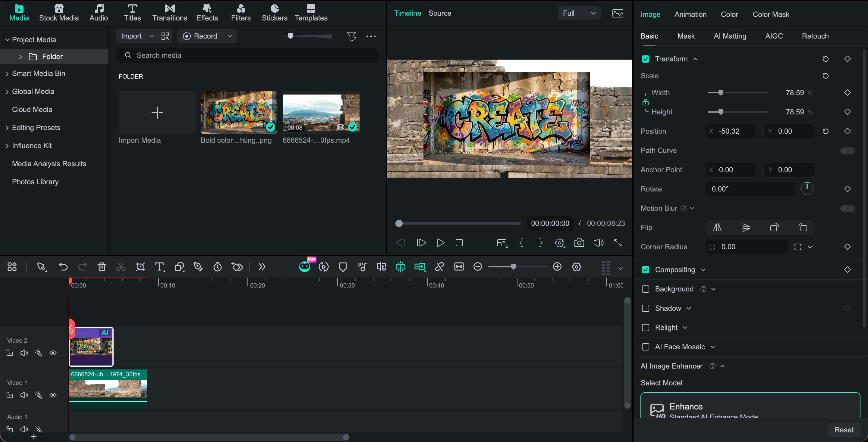Switch to the Animation tab

tap(690, 14)
